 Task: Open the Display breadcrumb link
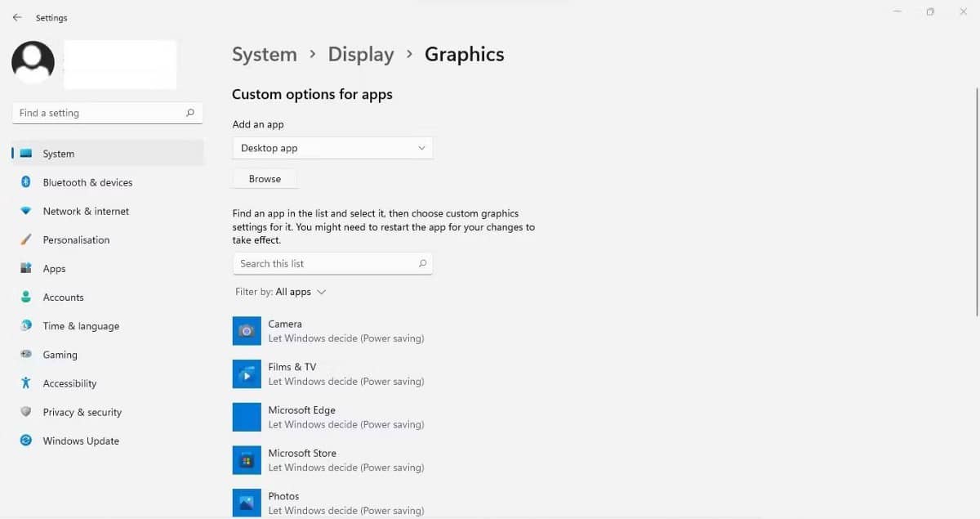[361, 54]
